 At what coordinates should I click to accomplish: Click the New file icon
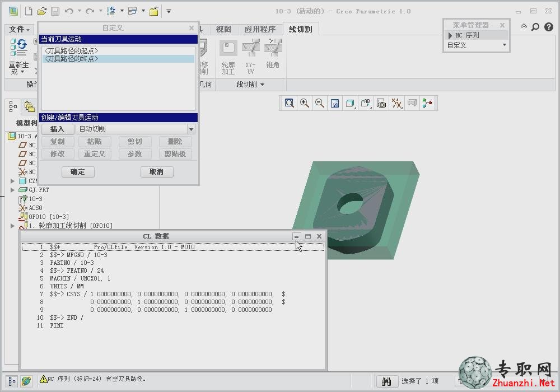point(29,11)
